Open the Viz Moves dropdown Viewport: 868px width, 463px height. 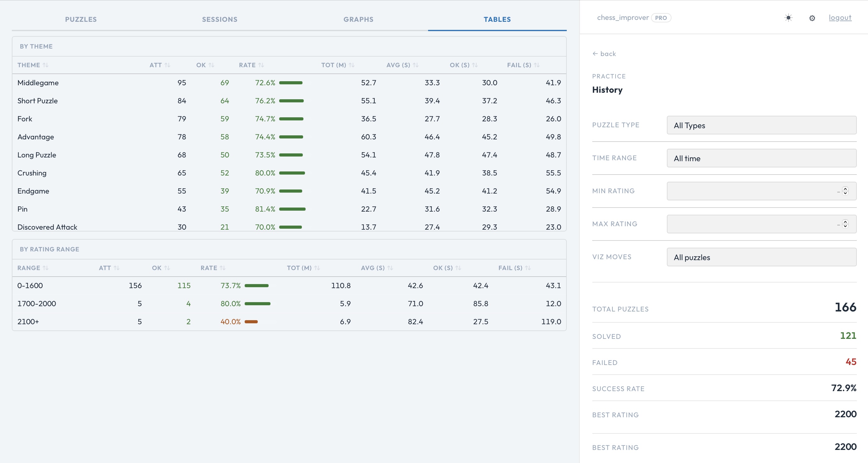762,257
